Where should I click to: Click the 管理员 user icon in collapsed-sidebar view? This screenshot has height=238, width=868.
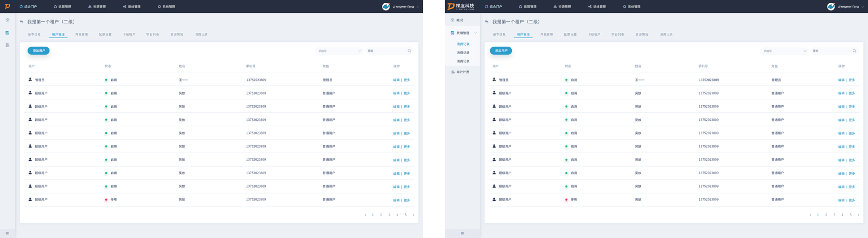tap(30, 79)
